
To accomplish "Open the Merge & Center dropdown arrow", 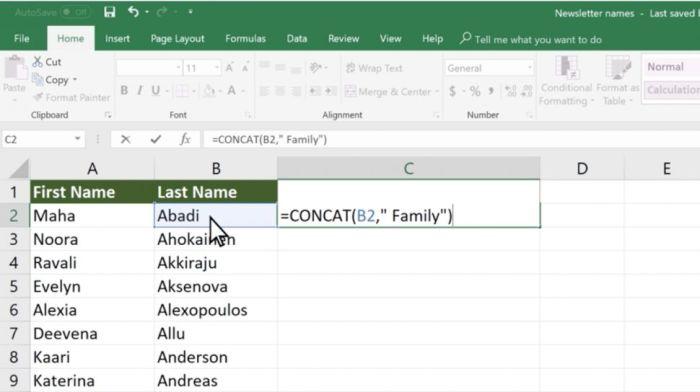I will coord(437,92).
